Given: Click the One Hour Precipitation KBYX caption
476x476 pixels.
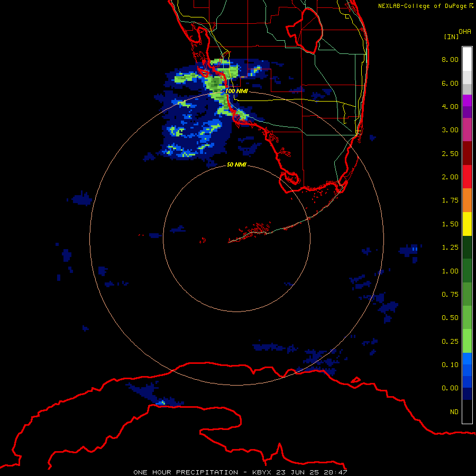Looking at the screenshot, I should 241,472.
